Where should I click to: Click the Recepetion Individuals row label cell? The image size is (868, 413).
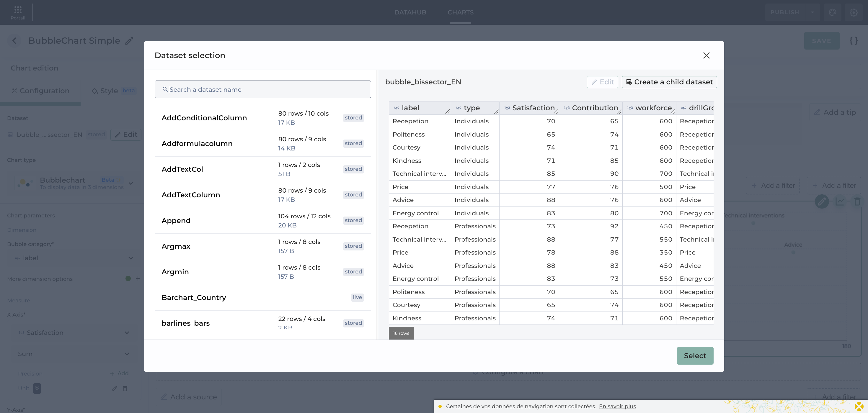coord(420,121)
